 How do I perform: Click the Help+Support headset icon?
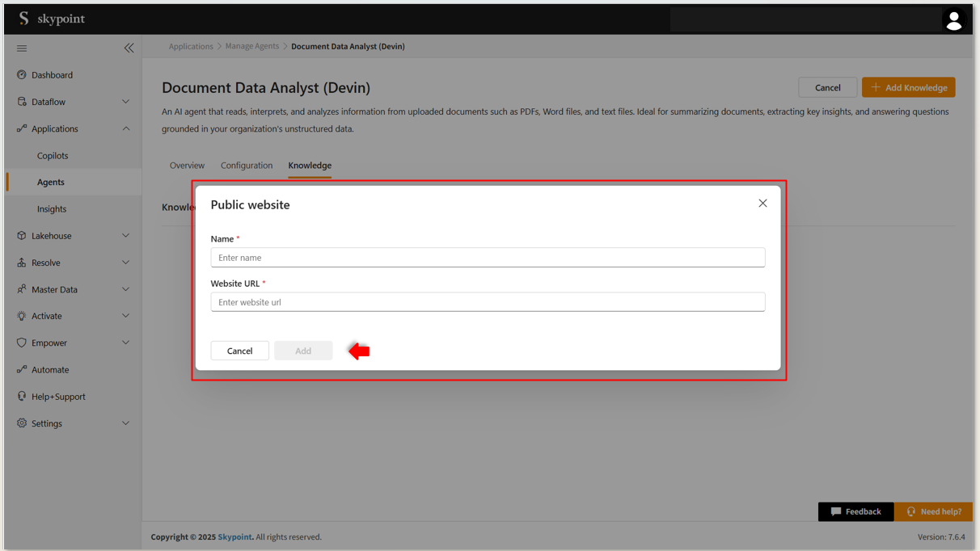(x=22, y=397)
